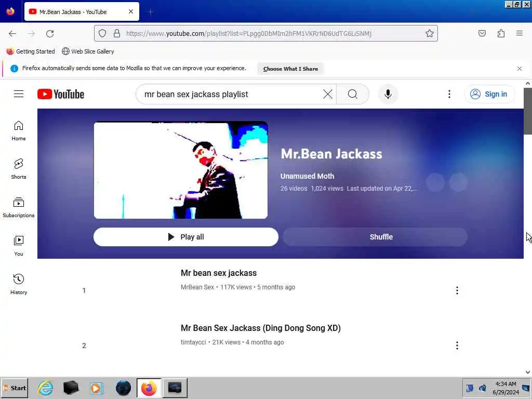Viewport: 532px width, 399px height.
Task: Open the Unamused Moth channel link
Action: 307,176
